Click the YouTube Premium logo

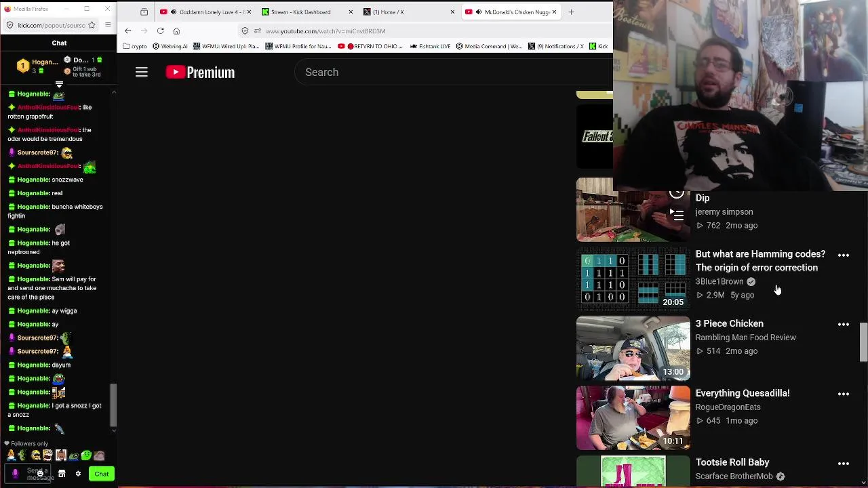click(200, 72)
